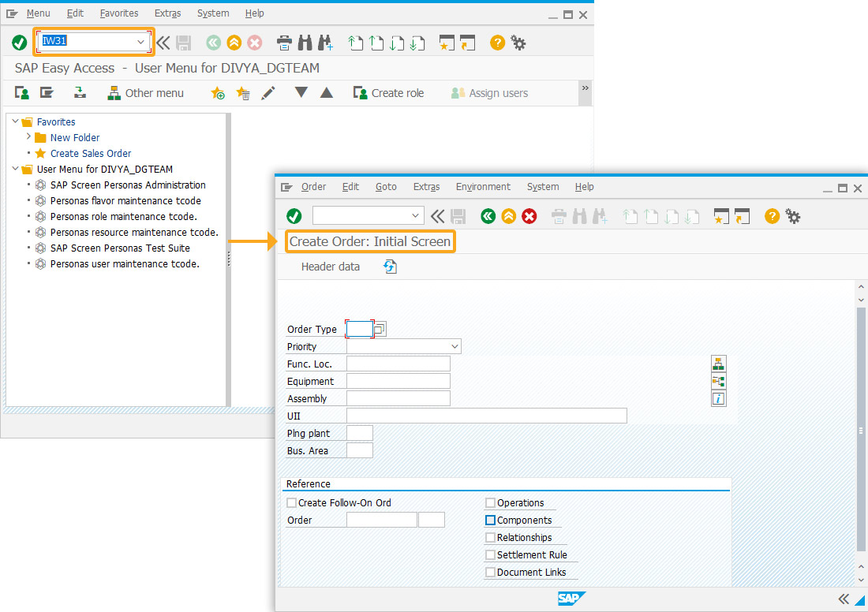Click the Assign users button
Screen dimensions: 868x612
tap(489, 93)
